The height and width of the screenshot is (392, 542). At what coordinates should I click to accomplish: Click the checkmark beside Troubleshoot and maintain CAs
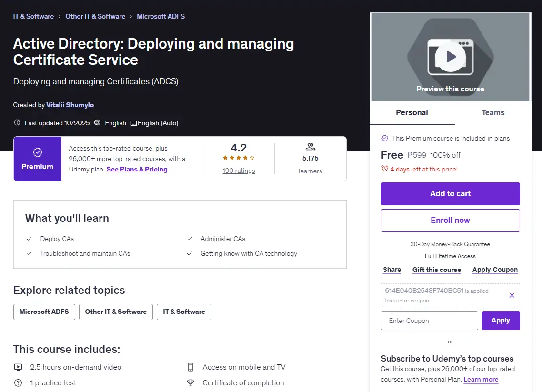(x=29, y=254)
